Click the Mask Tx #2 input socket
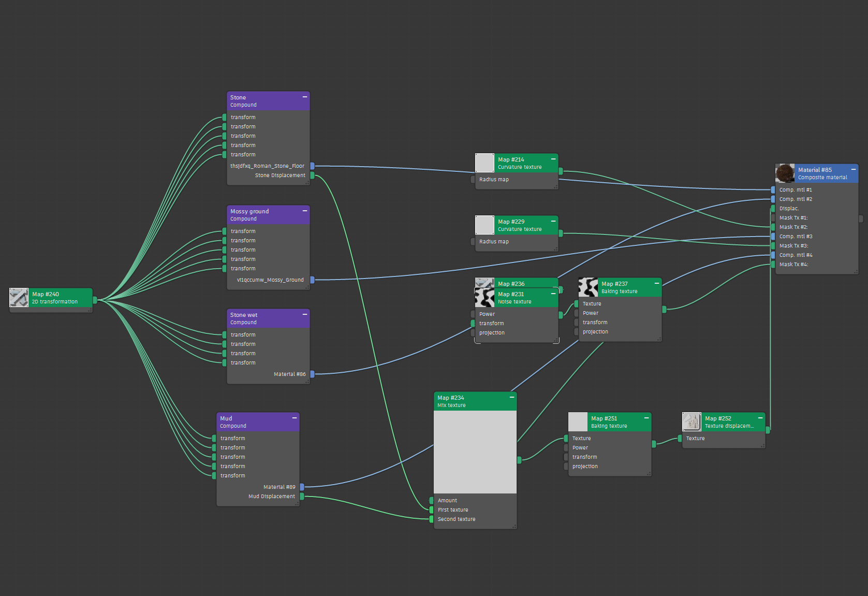 pos(773,227)
